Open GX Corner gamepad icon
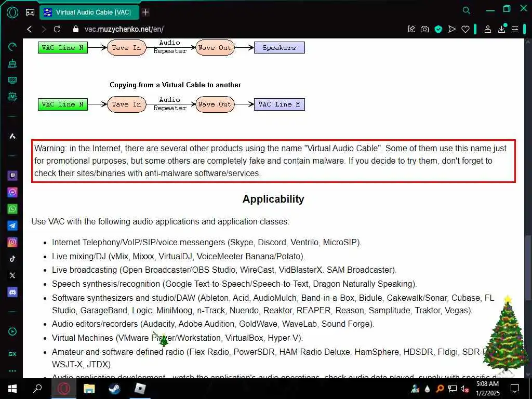The image size is (532, 399). point(30,12)
